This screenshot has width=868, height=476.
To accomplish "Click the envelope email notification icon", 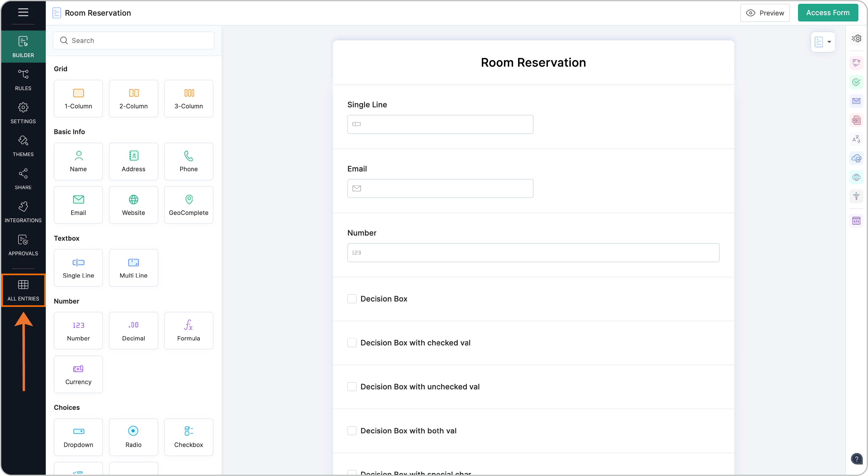I will (x=856, y=101).
